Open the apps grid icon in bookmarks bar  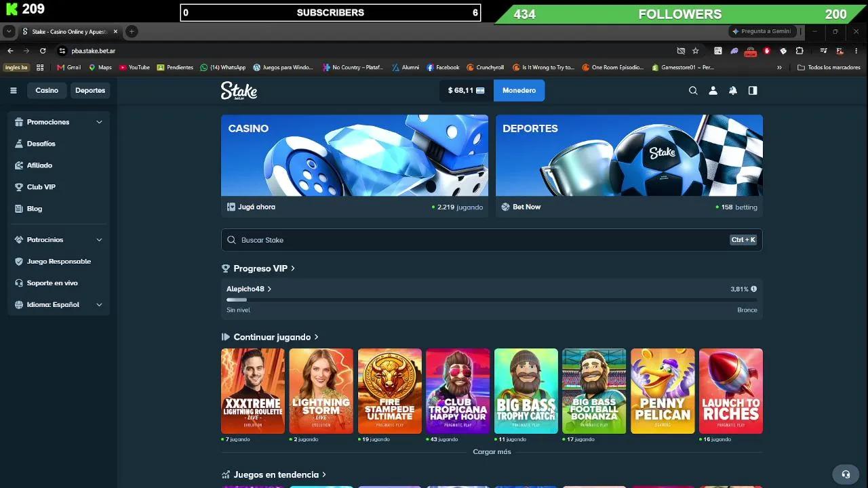click(x=40, y=68)
